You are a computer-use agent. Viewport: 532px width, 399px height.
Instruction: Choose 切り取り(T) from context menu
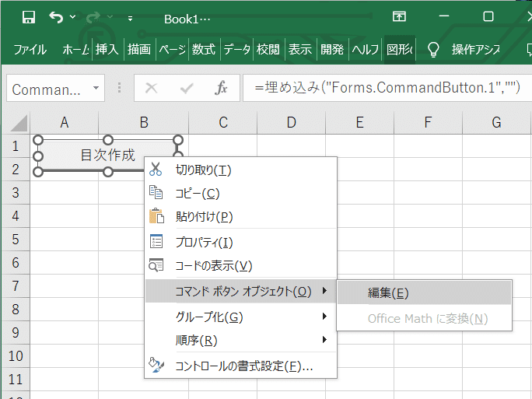[241, 170]
